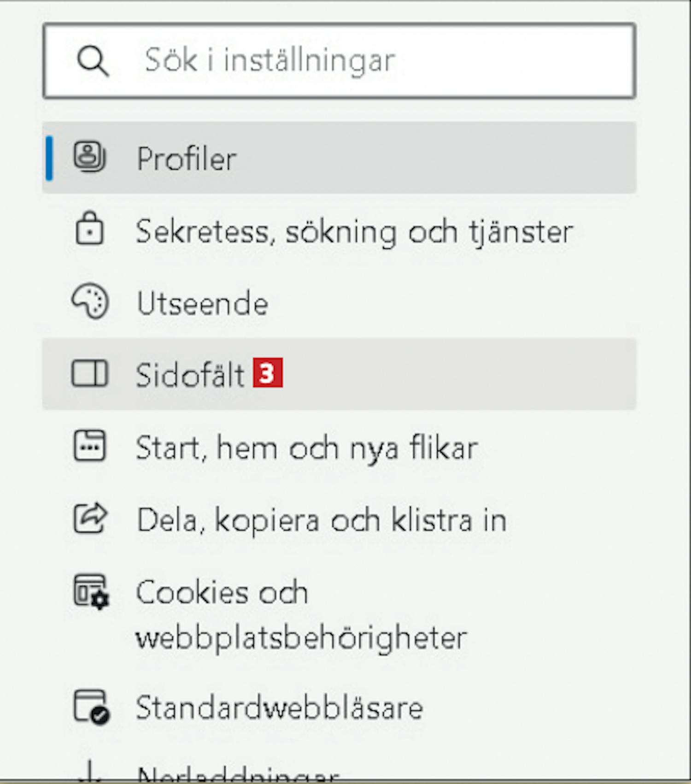Click the Profiler profile icon
691x784 pixels.
point(89,157)
